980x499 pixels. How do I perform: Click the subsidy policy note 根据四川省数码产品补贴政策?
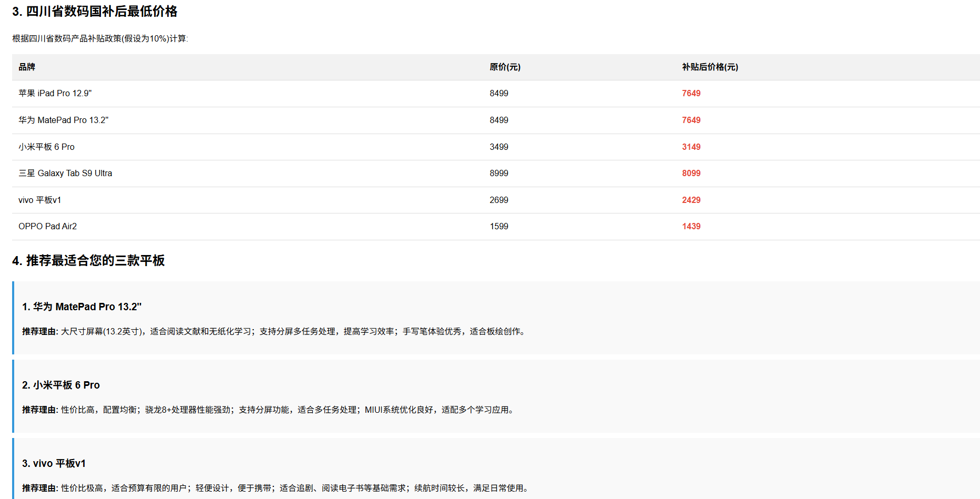click(100, 38)
